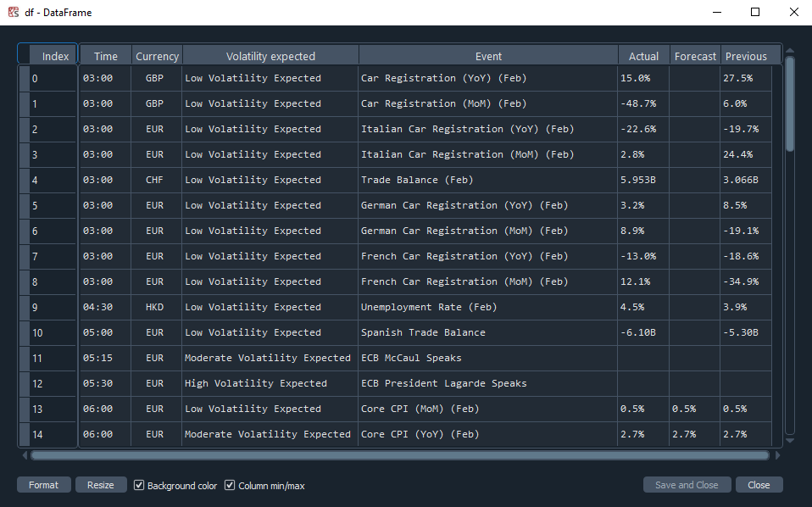Click the vertical scrollbar handle

790,103
